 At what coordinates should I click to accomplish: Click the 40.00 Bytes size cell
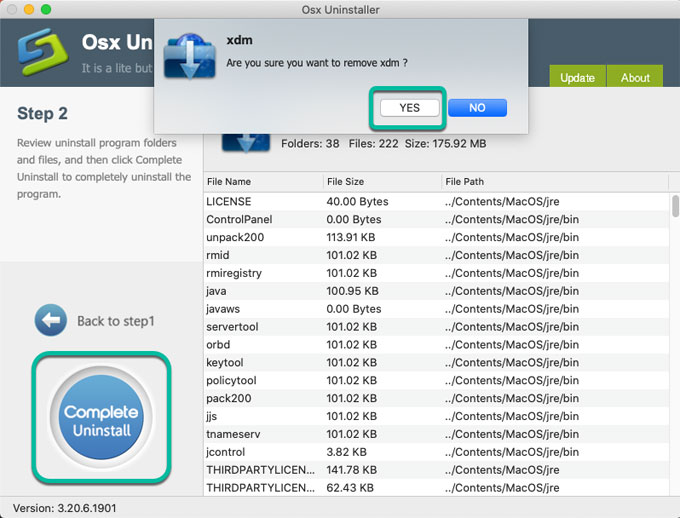(357, 202)
